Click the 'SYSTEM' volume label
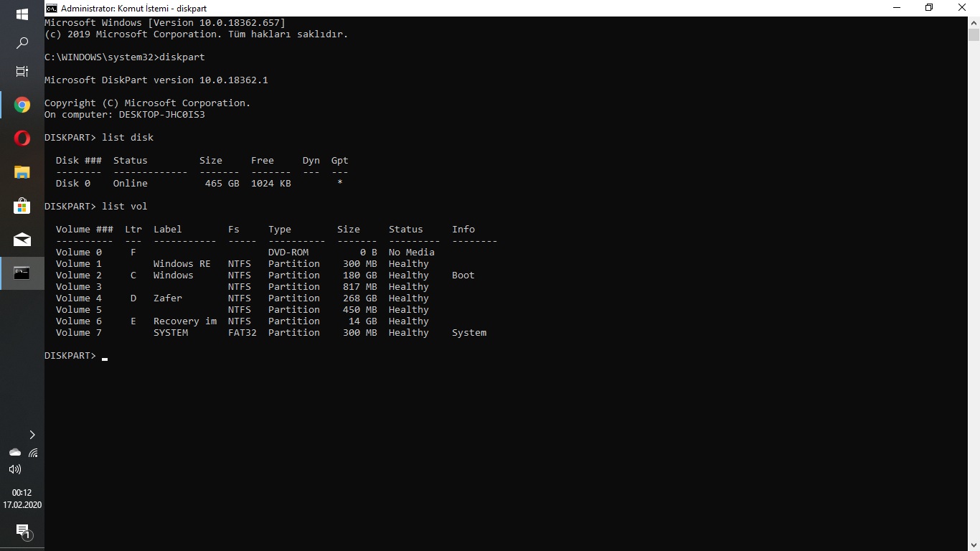The width and height of the screenshot is (980, 551). [171, 332]
